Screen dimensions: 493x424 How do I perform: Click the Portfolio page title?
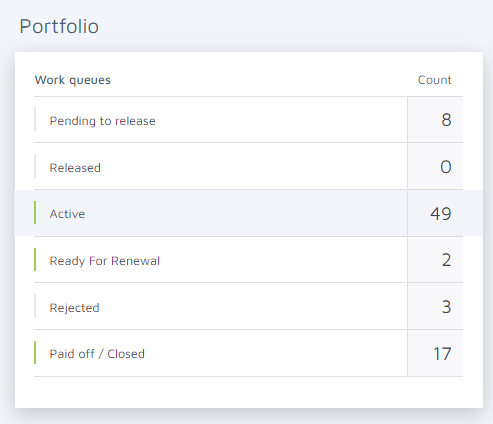point(59,26)
